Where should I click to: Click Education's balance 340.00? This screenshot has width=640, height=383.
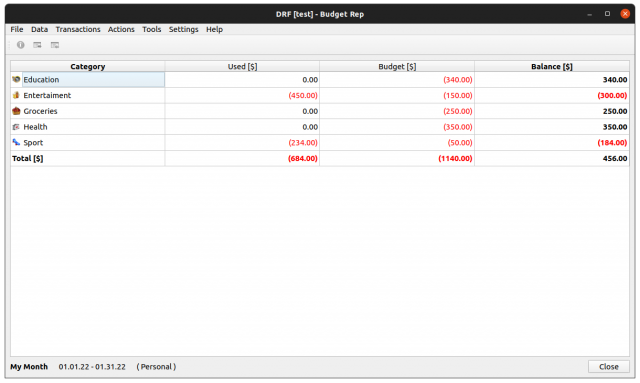point(615,80)
